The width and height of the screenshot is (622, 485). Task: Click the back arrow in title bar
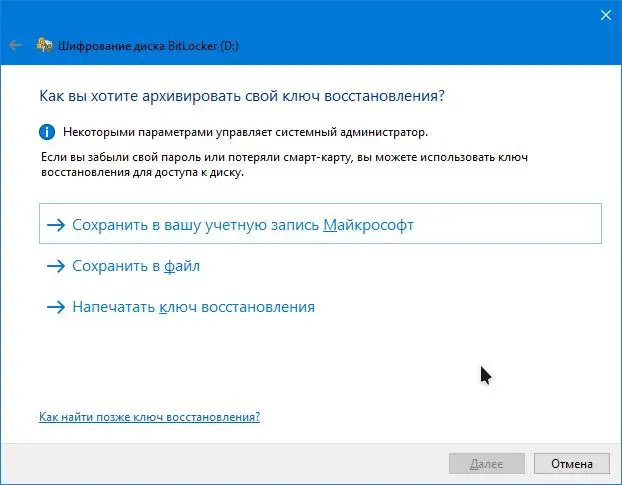click(15, 46)
